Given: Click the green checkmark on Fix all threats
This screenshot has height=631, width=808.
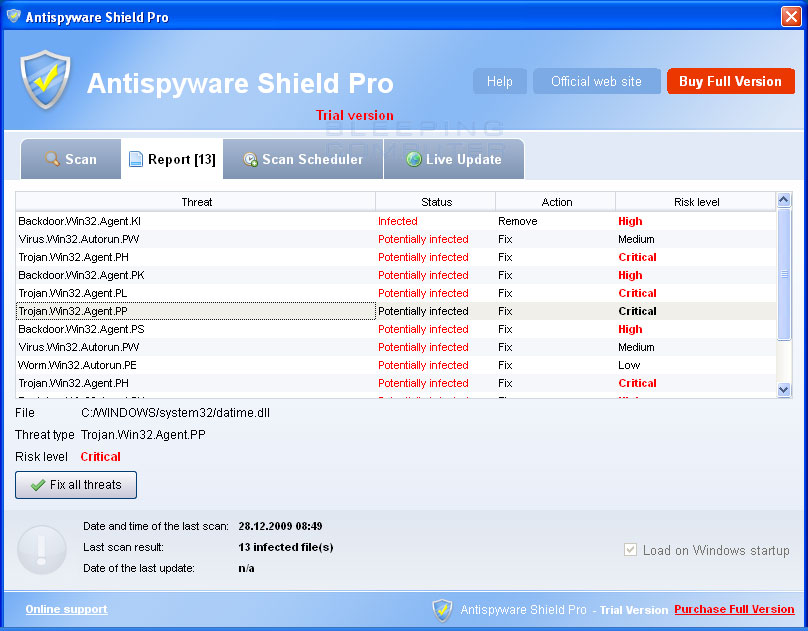Looking at the screenshot, I should (x=38, y=485).
